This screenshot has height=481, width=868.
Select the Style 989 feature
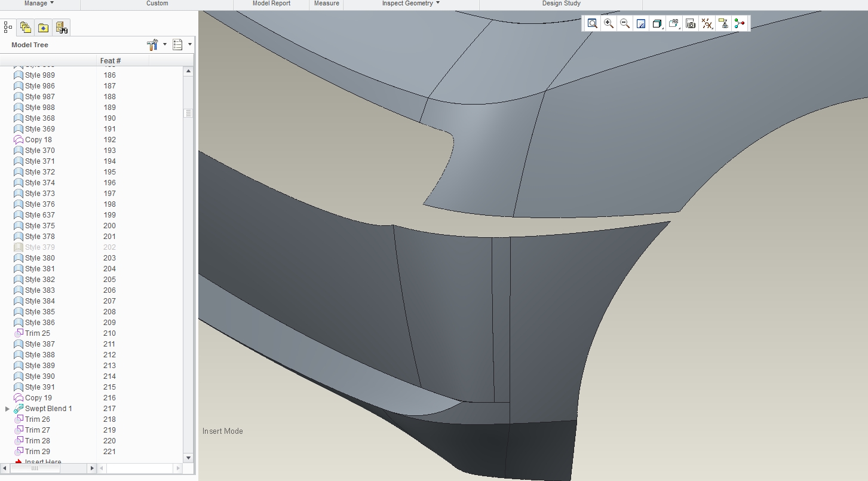click(40, 75)
